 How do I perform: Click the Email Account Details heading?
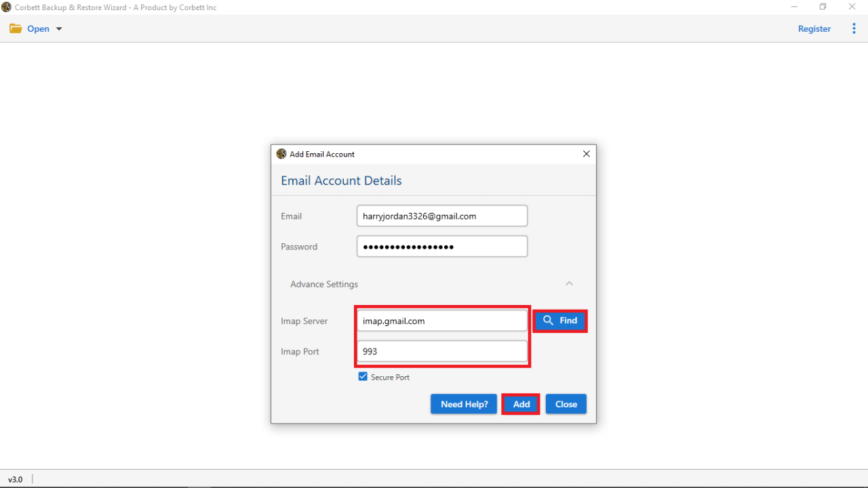click(x=341, y=181)
